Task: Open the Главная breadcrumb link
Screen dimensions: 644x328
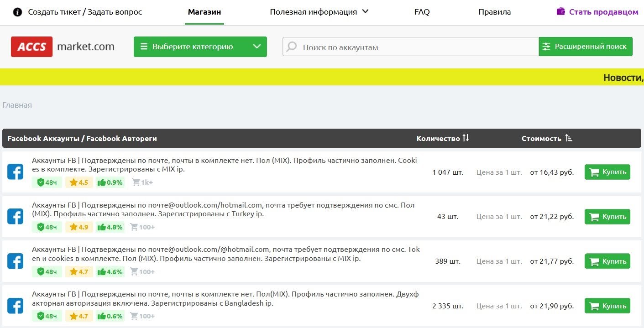Action: click(17, 105)
